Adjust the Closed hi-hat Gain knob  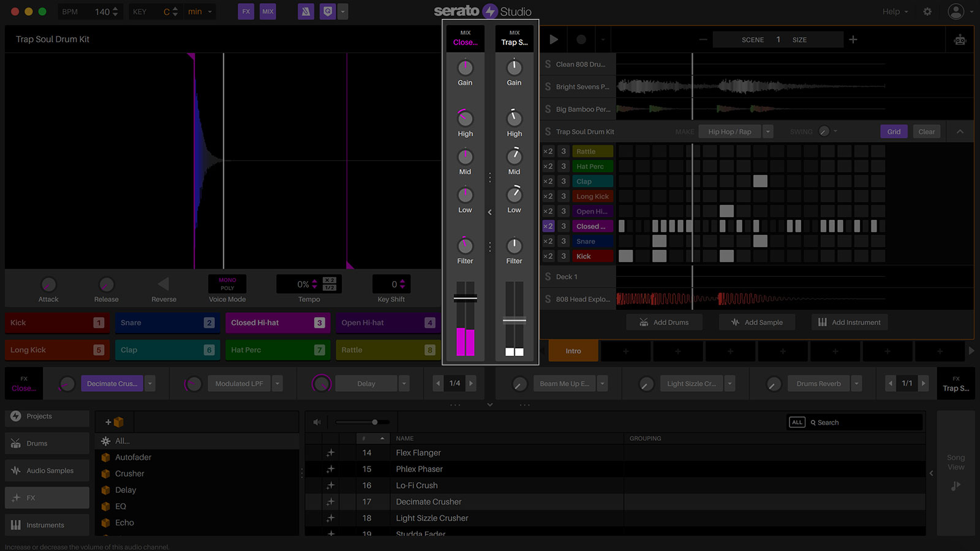(466, 67)
